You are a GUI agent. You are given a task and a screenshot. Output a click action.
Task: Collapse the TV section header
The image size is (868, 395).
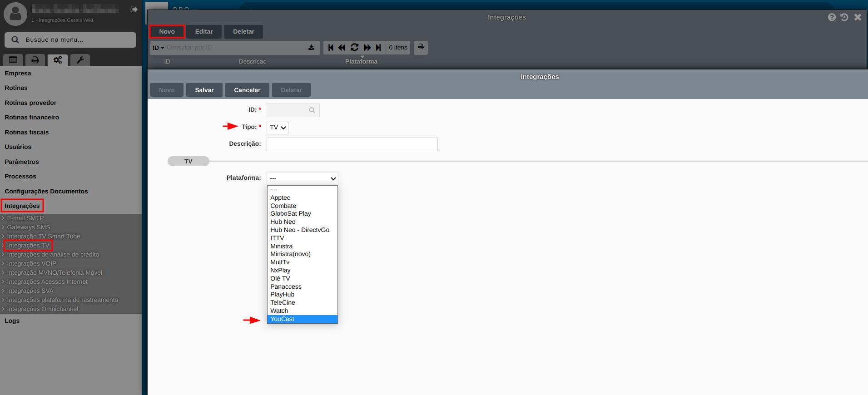[x=188, y=162]
